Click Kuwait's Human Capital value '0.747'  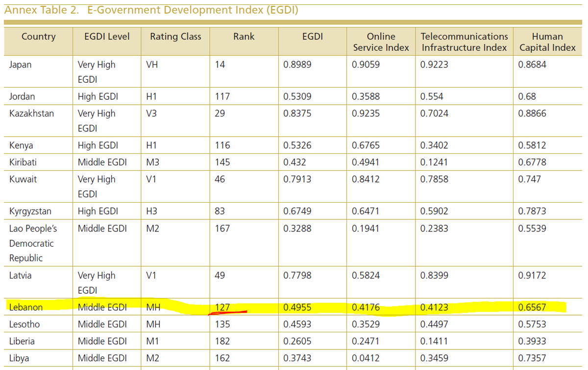530,179
